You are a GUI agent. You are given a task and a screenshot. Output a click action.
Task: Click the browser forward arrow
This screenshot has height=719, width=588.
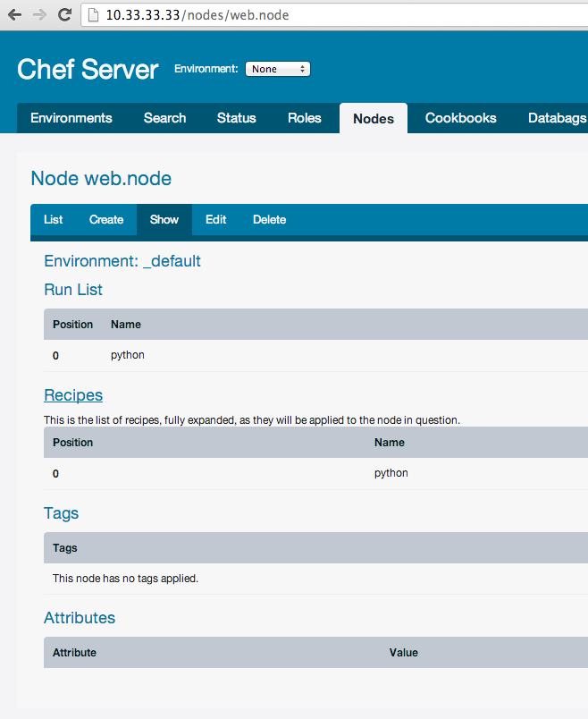coord(40,15)
